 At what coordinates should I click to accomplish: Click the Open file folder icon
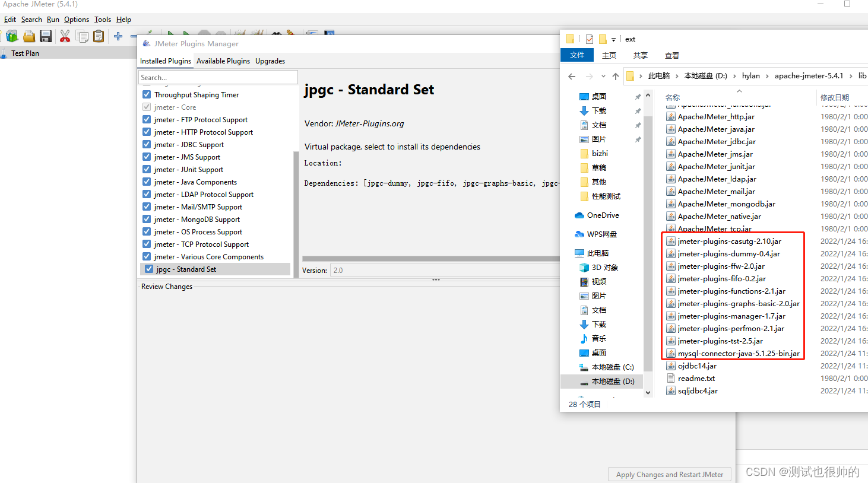[x=28, y=36]
